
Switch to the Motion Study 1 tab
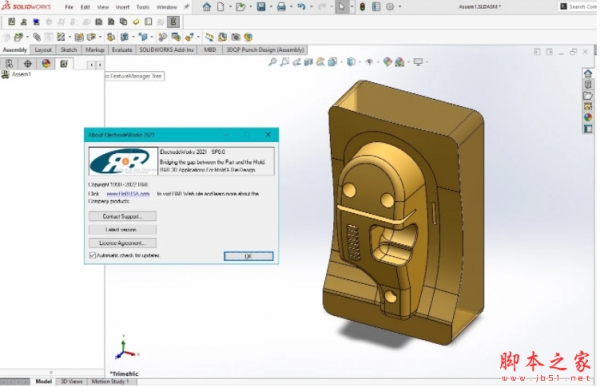pos(110,381)
